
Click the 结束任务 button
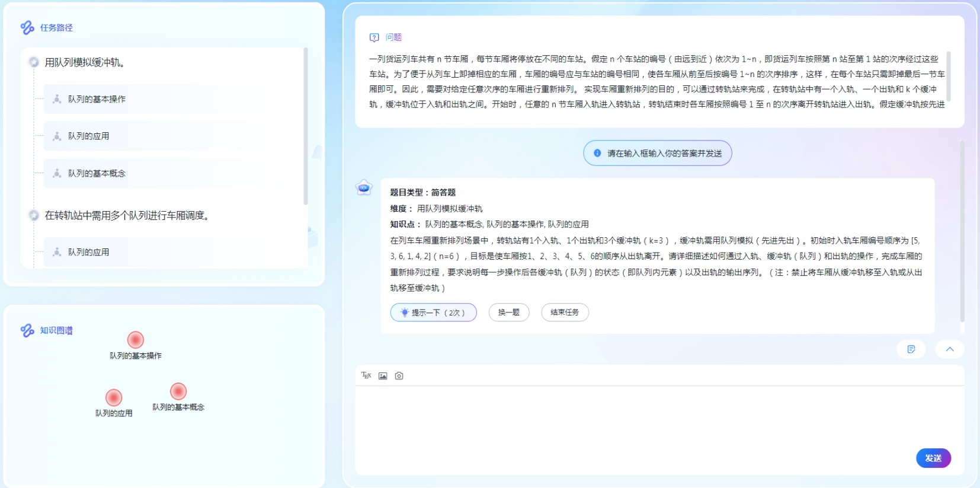565,312
